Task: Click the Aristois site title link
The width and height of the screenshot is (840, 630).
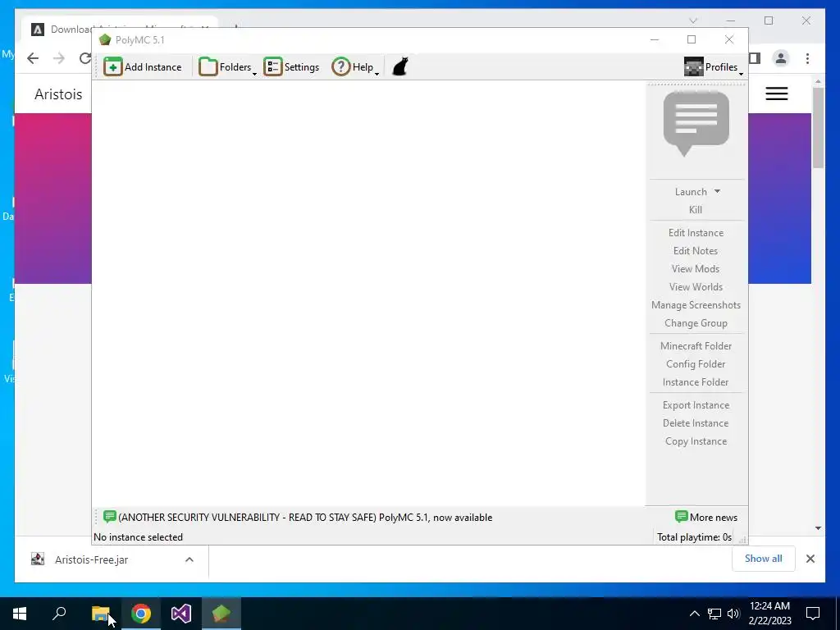Action: click(58, 94)
